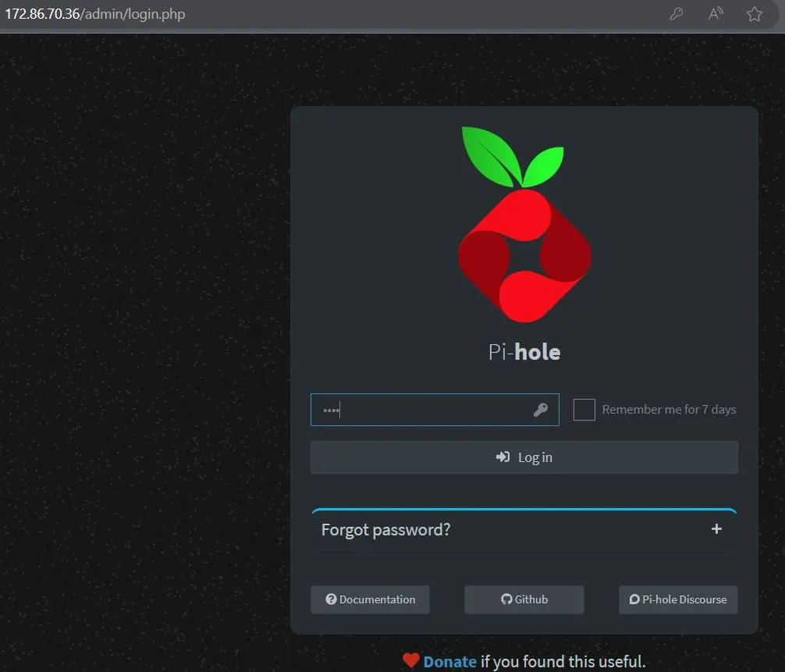Viewport: 785px width, 672px height.
Task: Click the sign-in arrow icon on Log in
Action: [x=503, y=457]
